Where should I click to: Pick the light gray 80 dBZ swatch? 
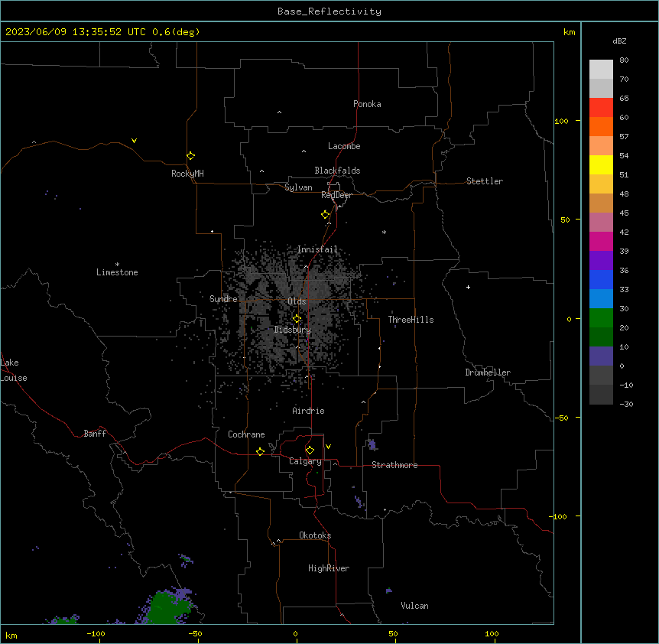point(601,69)
